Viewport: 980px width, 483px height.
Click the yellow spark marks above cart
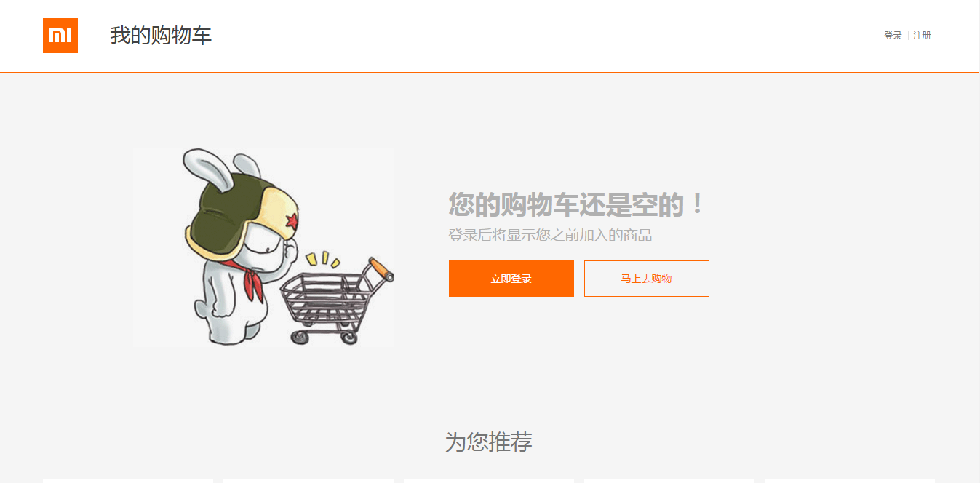[x=322, y=259]
